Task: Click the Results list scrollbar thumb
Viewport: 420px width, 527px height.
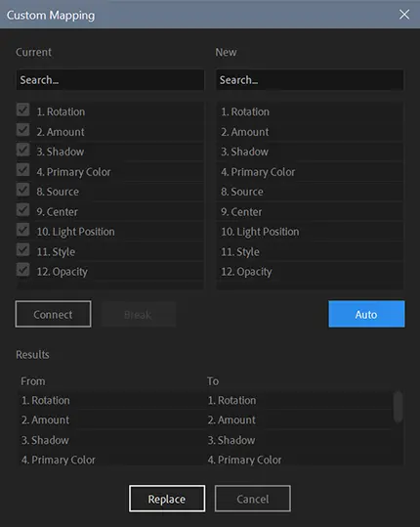Action: tap(399, 407)
